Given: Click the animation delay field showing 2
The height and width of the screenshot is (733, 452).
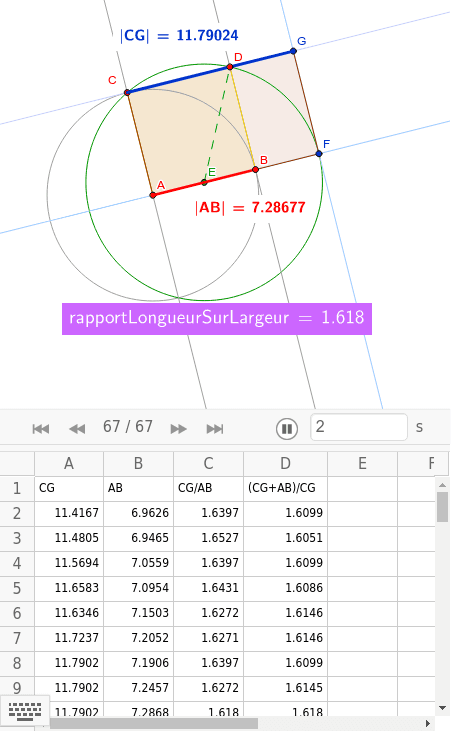Looking at the screenshot, I should coord(359,427).
